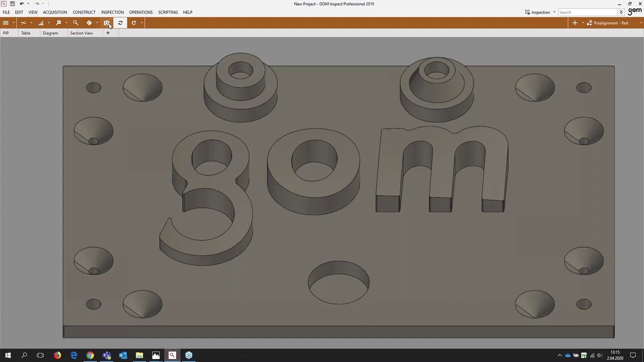The height and width of the screenshot is (362, 644).
Task: Click the camera snapshot icon
Action: (x=107, y=23)
